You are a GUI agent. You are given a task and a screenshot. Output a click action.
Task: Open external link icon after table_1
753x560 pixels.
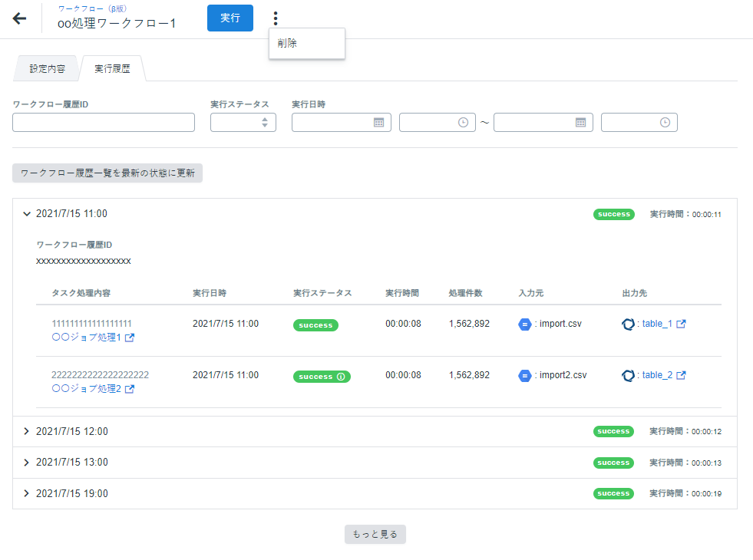681,324
